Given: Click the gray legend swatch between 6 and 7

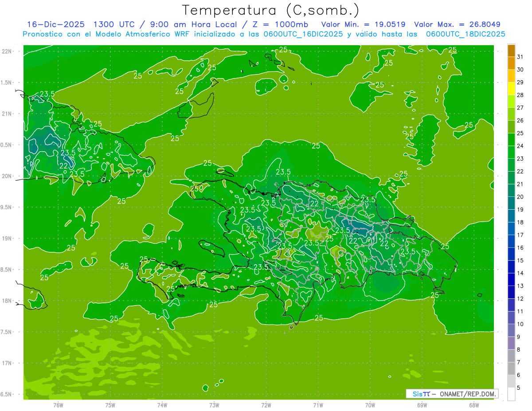Looking at the screenshot, I should coord(511,368).
